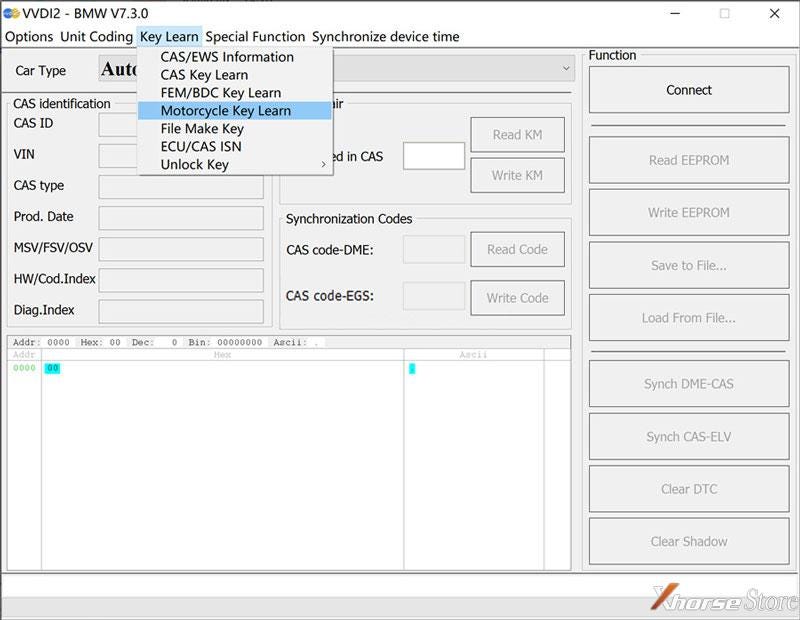
Task: Click the CAS code-DME field
Action: click(434, 250)
